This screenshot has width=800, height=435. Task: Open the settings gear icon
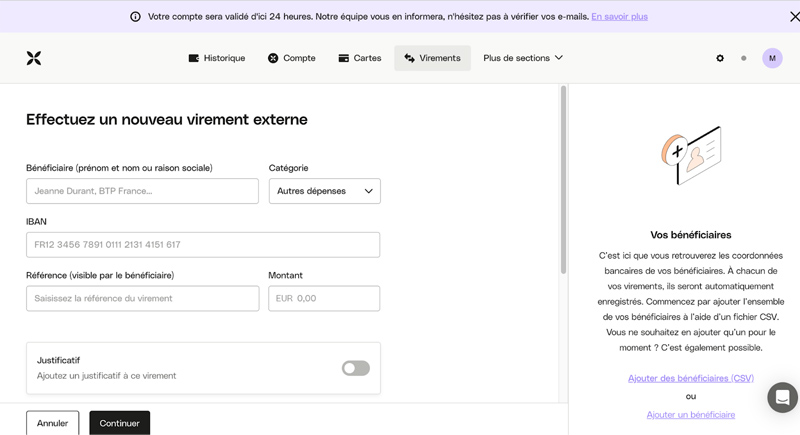click(x=720, y=58)
